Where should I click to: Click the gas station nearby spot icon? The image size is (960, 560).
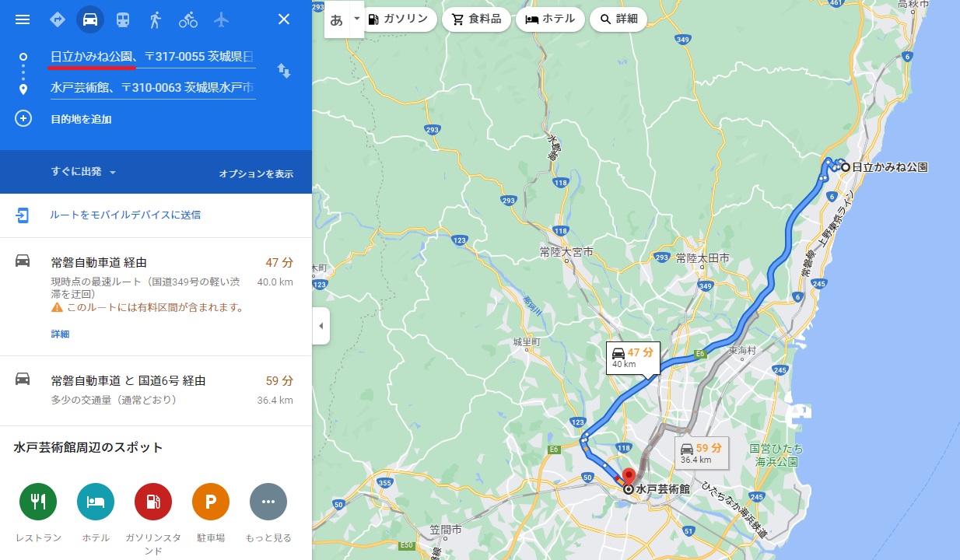[153, 502]
